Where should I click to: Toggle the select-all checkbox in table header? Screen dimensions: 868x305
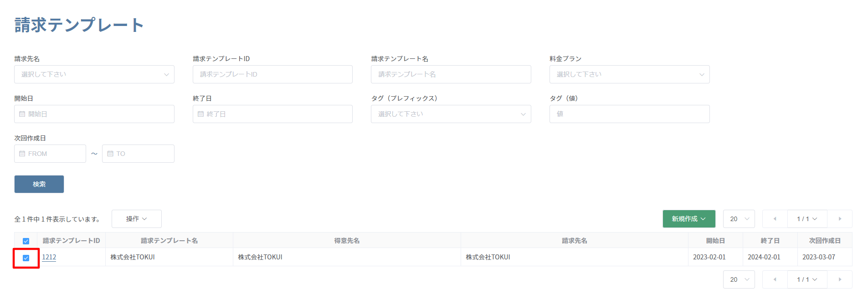coord(26,241)
